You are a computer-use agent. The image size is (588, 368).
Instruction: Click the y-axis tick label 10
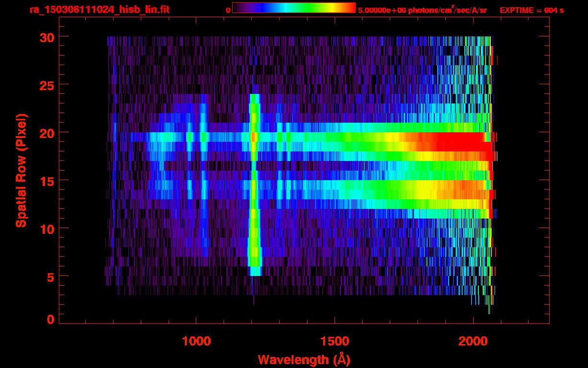(x=46, y=229)
